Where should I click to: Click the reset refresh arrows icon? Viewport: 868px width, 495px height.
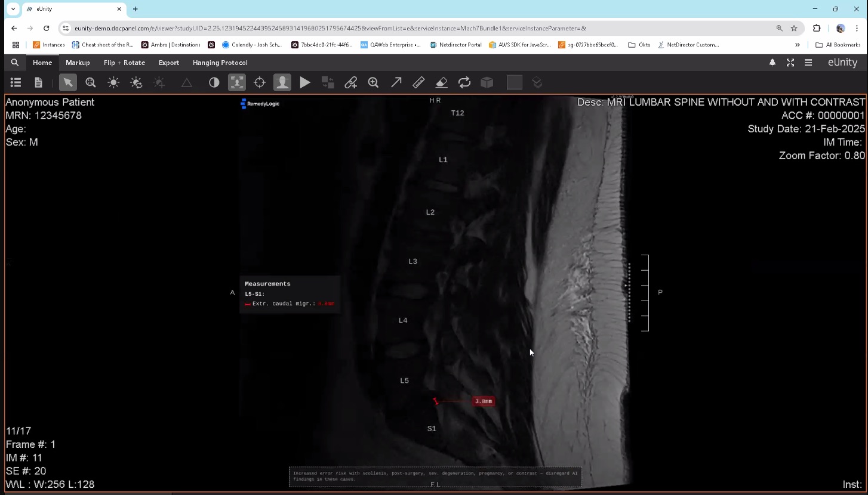(464, 83)
